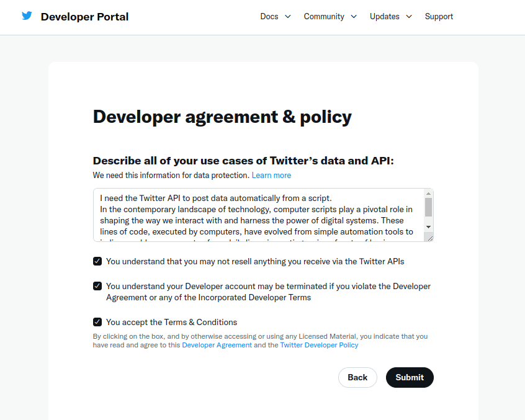Go to the Developer Portal home title

(x=84, y=17)
